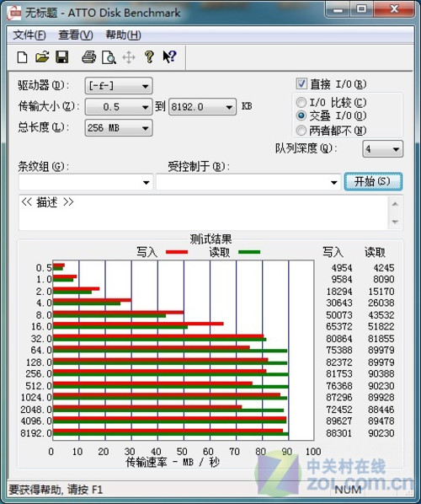Click read value 88446 in the 2048.0 row
Viewport: 421px width, 504px height.
click(381, 410)
